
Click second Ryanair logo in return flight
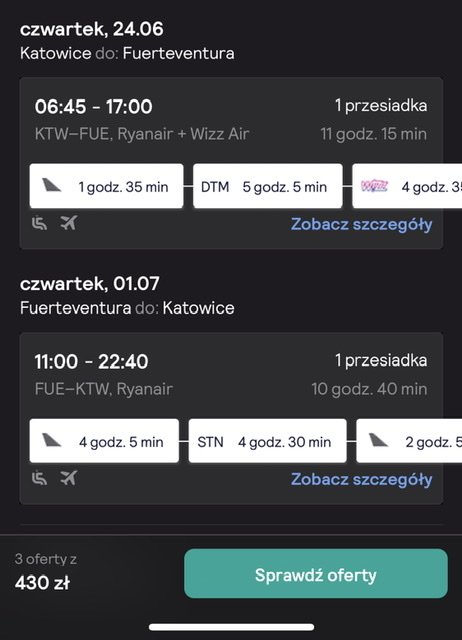(x=378, y=441)
